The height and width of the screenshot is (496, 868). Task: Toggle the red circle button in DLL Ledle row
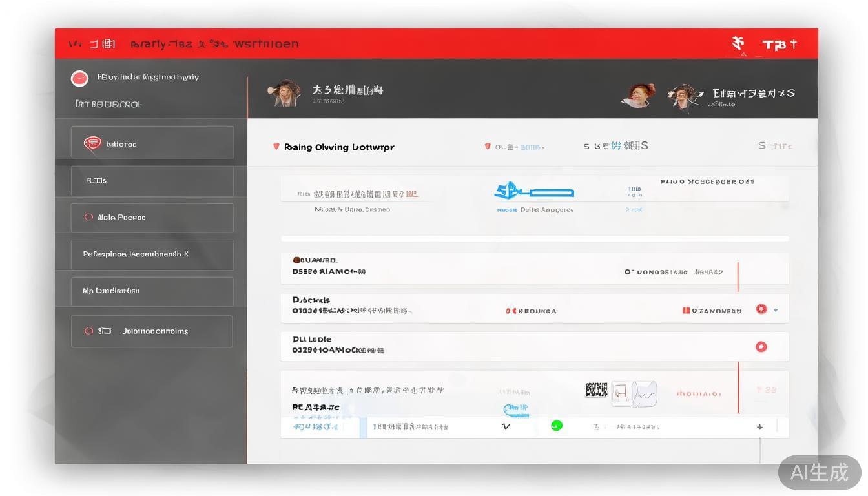(x=761, y=347)
